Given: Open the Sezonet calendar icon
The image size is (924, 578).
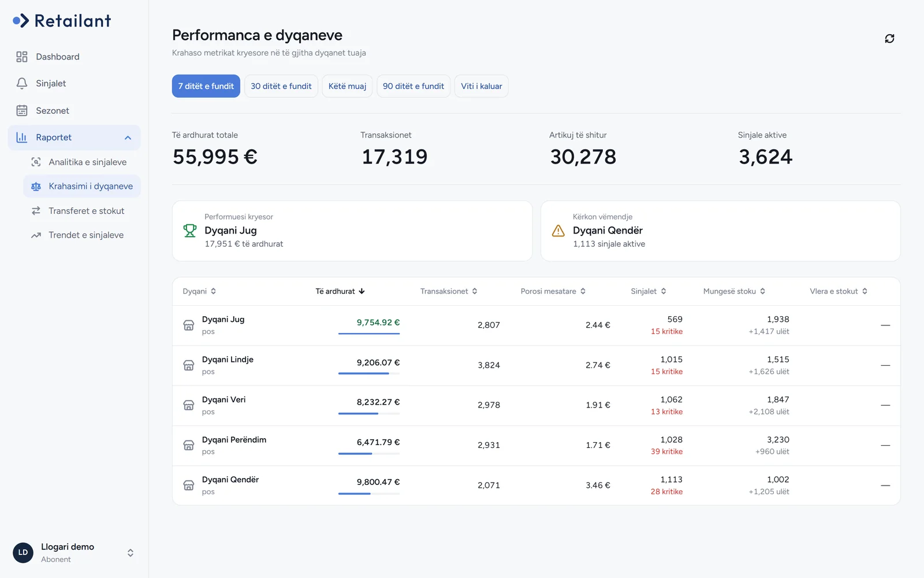Looking at the screenshot, I should [22, 110].
